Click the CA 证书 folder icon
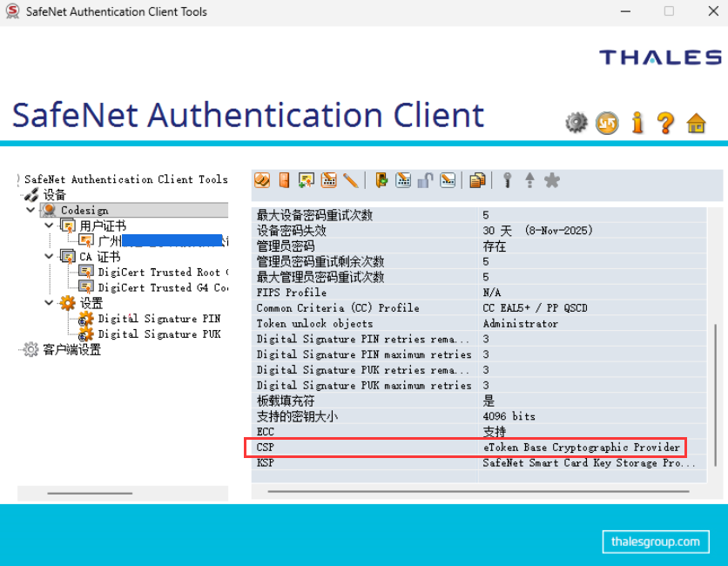The height and width of the screenshot is (566, 728). pyautogui.click(x=68, y=257)
